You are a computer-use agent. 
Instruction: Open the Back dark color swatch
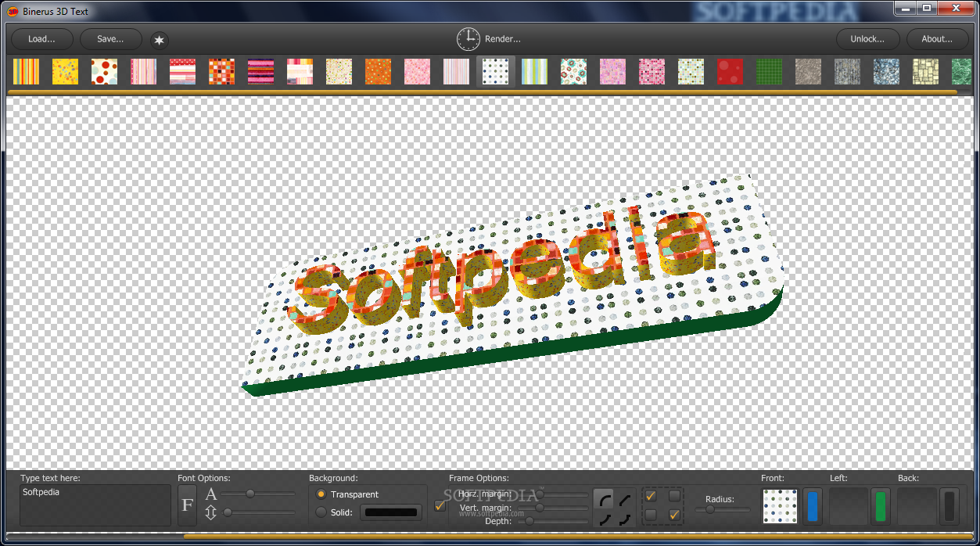pyautogui.click(x=949, y=507)
